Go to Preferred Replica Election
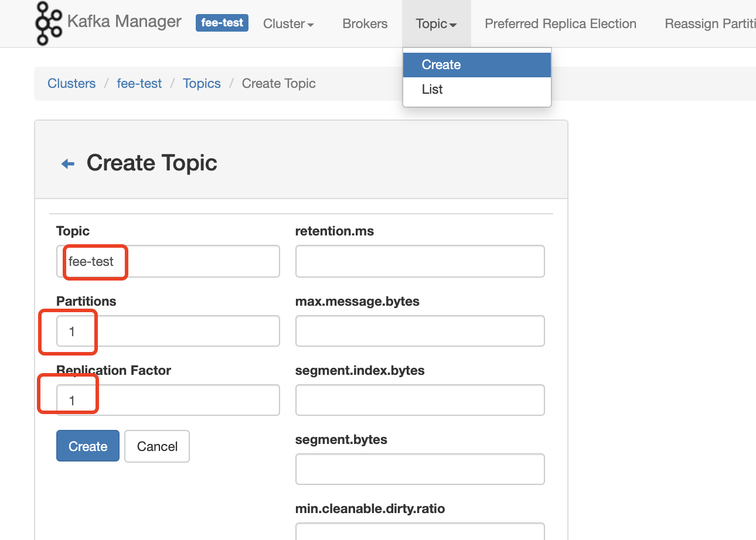The height and width of the screenshot is (540, 756). point(560,24)
